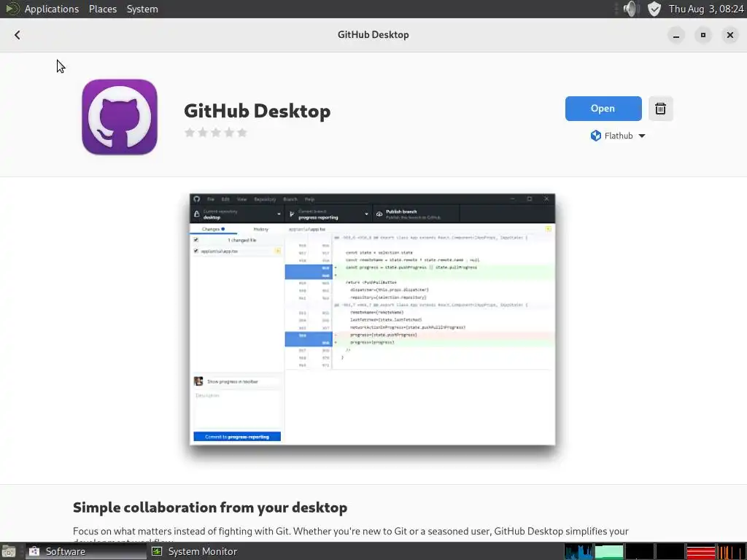Open the Places menu
747x560 pixels.
(x=103, y=9)
